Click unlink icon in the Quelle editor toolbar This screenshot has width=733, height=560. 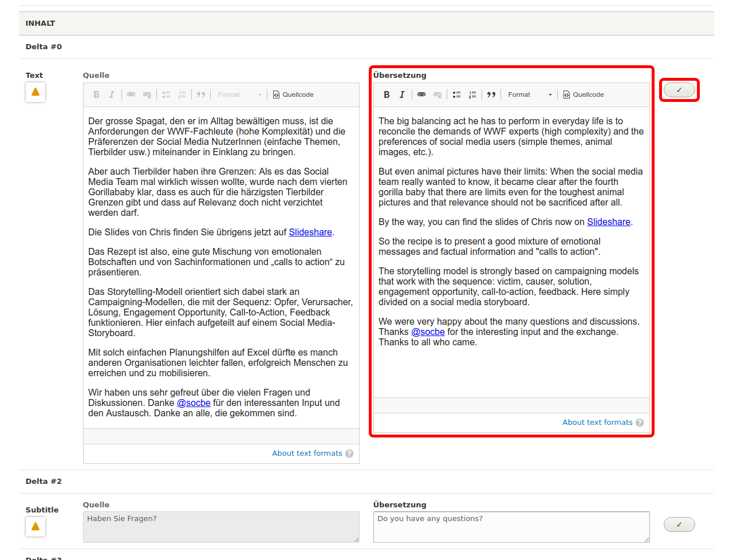point(147,94)
